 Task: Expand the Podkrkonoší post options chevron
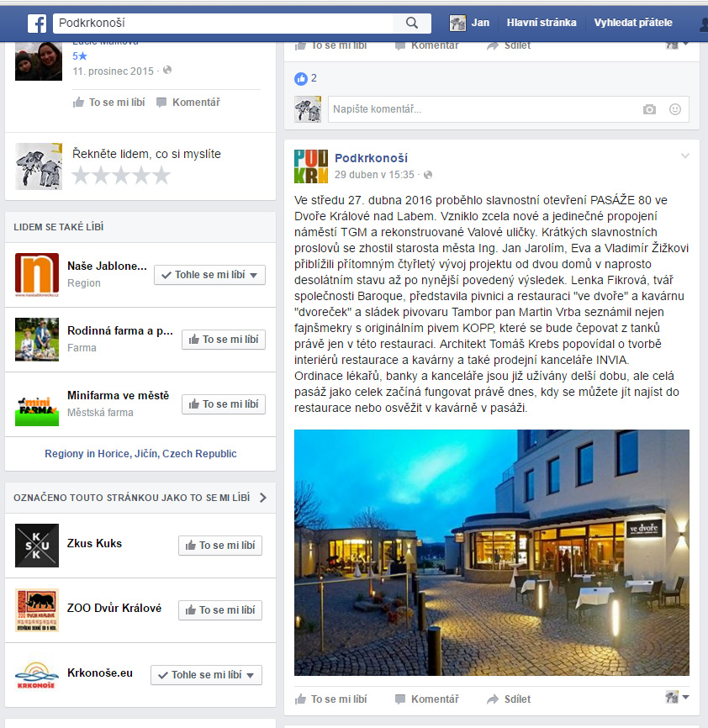684,156
